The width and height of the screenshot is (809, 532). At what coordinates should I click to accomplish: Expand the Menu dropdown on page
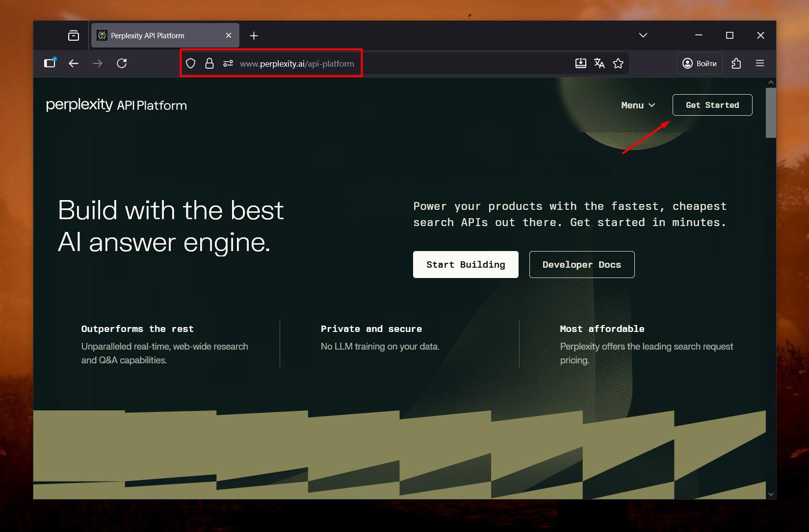coord(638,105)
